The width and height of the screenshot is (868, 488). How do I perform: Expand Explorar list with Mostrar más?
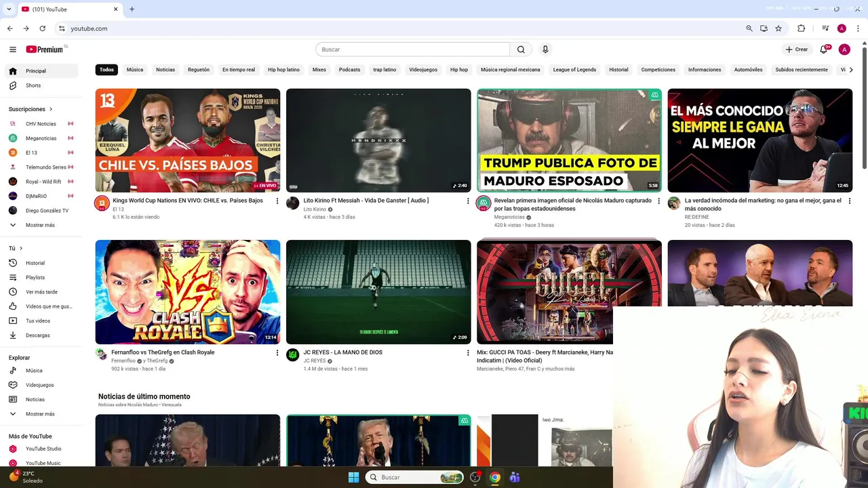click(x=41, y=414)
